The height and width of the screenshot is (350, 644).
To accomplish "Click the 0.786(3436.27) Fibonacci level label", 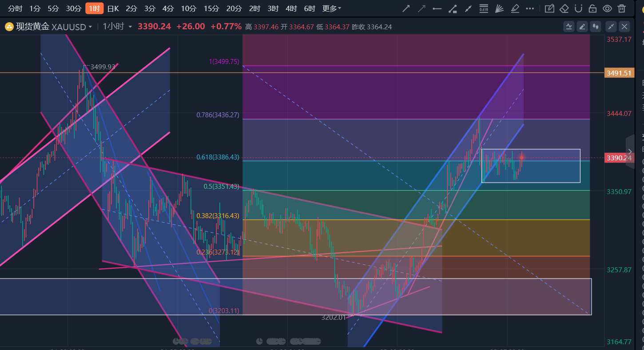I will point(218,115).
